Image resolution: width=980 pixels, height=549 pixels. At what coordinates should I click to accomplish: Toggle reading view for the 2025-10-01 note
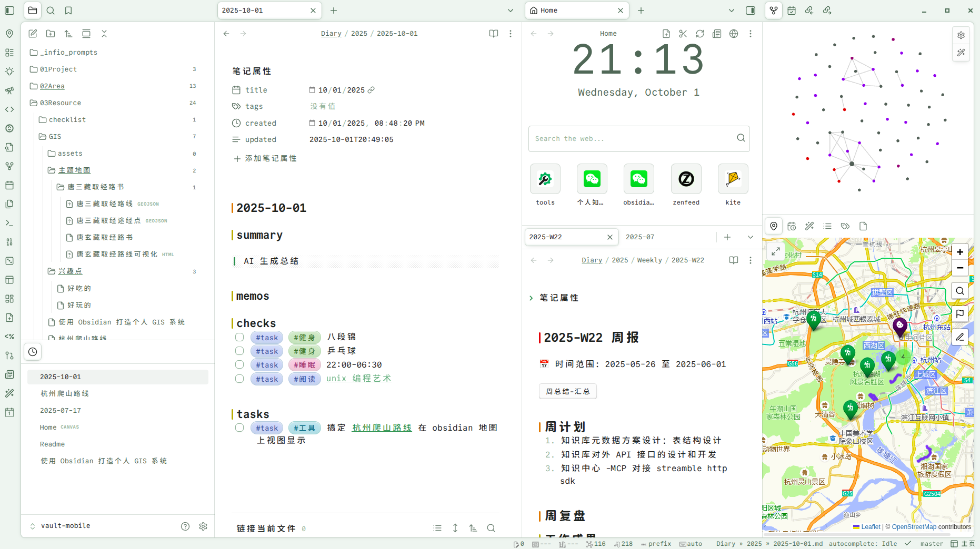(x=493, y=34)
